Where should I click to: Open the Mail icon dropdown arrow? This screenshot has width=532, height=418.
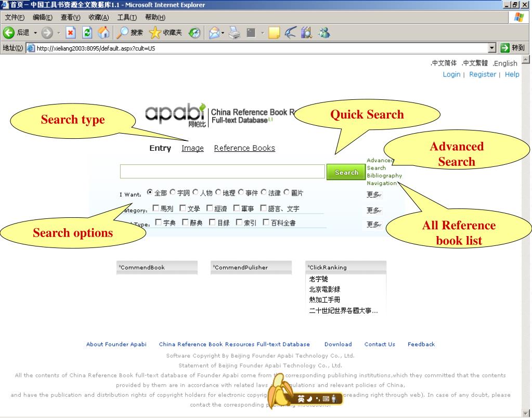[x=223, y=33]
